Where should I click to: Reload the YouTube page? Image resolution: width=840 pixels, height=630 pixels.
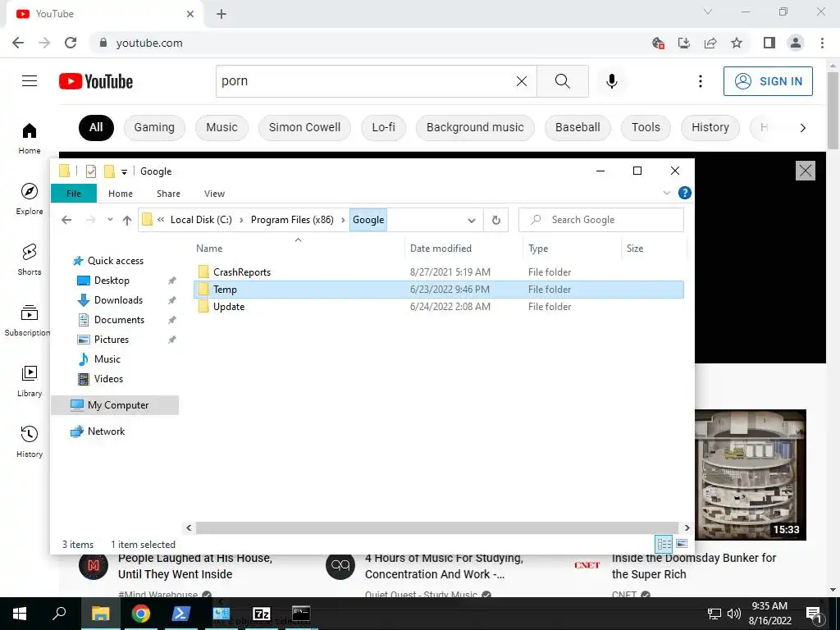tap(71, 43)
